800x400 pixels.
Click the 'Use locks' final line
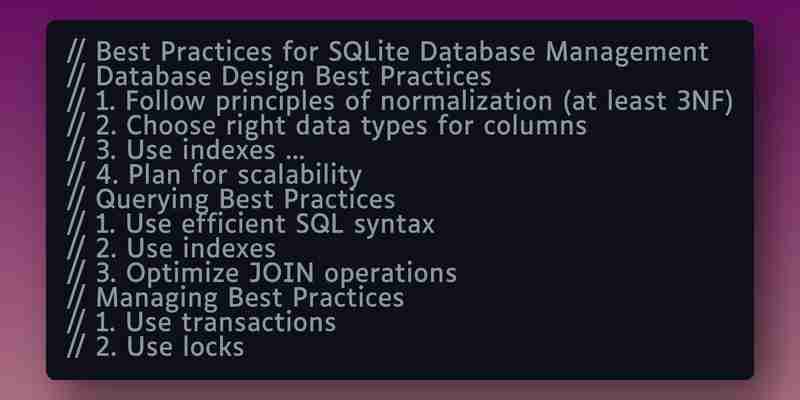pos(156,347)
